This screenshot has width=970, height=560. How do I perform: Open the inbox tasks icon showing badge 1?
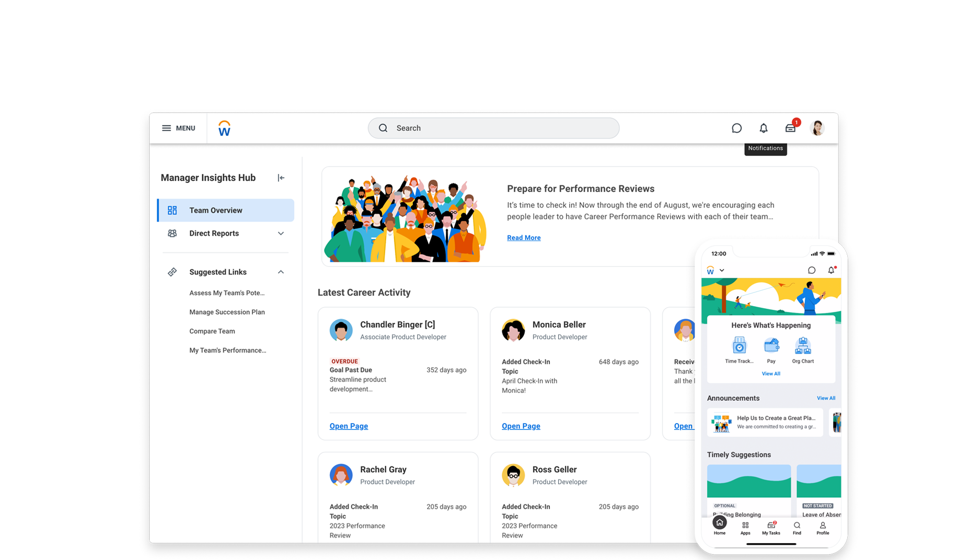(x=790, y=128)
